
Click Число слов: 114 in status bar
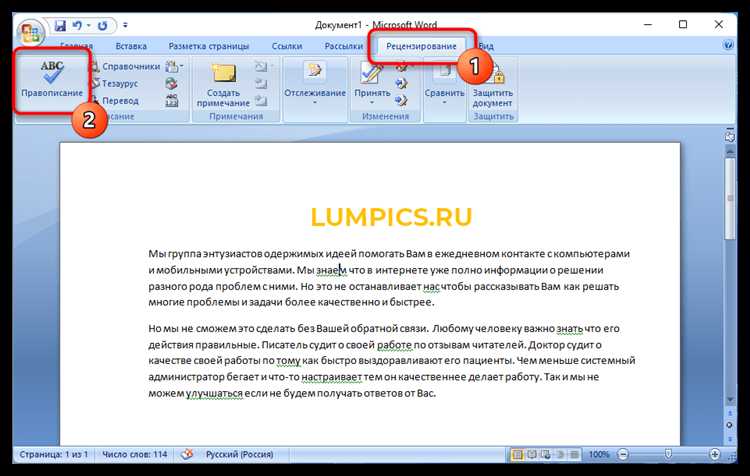(x=134, y=454)
